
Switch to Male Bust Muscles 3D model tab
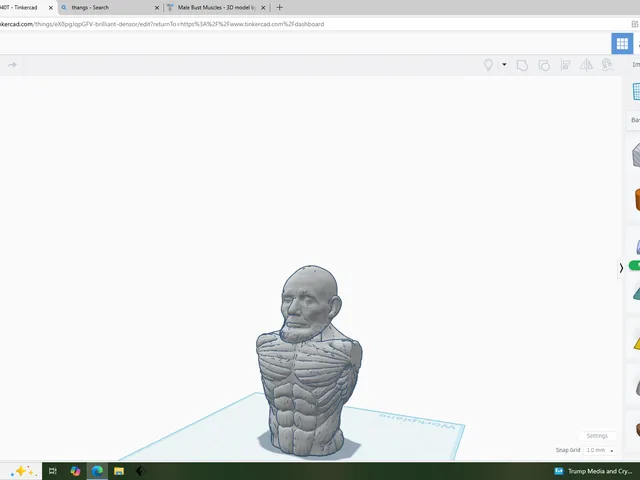[x=216, y=7]
